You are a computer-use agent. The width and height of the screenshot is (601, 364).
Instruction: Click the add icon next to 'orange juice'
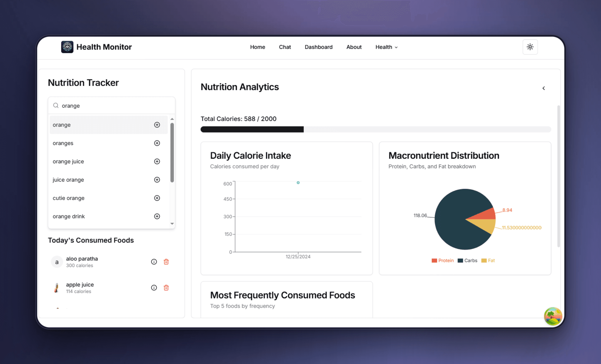157,161
